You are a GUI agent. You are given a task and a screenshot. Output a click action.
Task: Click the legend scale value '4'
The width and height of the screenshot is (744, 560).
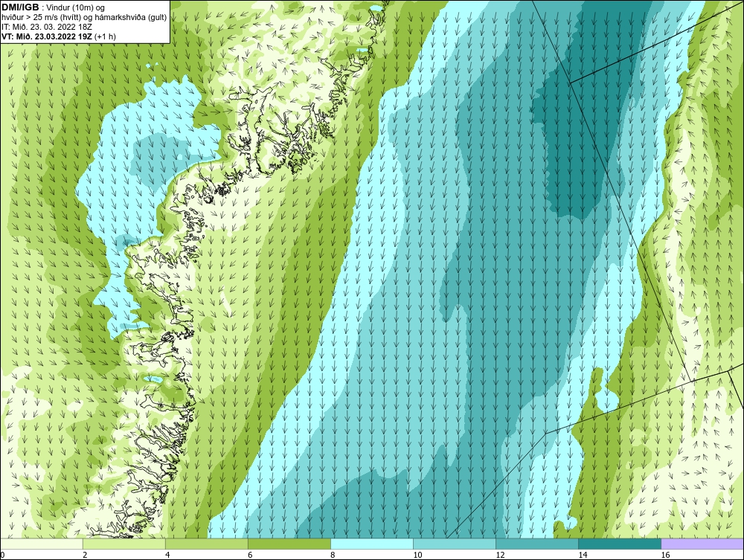167,555
